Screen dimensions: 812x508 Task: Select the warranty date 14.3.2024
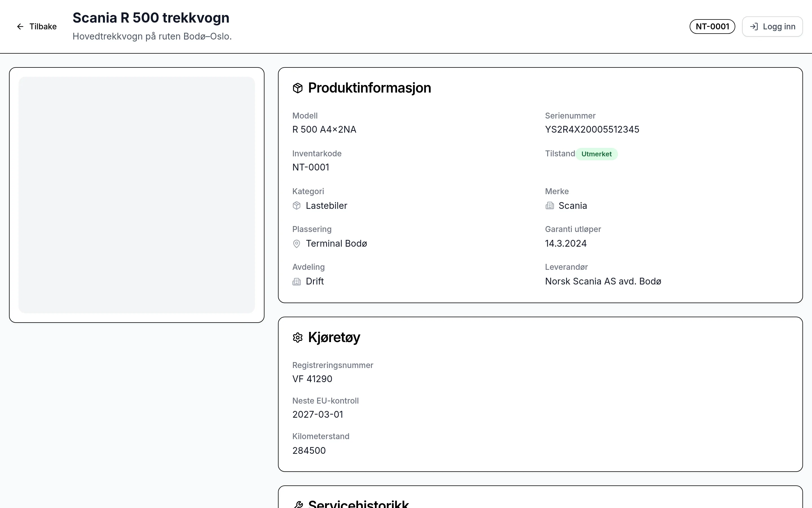coord(566,244)
